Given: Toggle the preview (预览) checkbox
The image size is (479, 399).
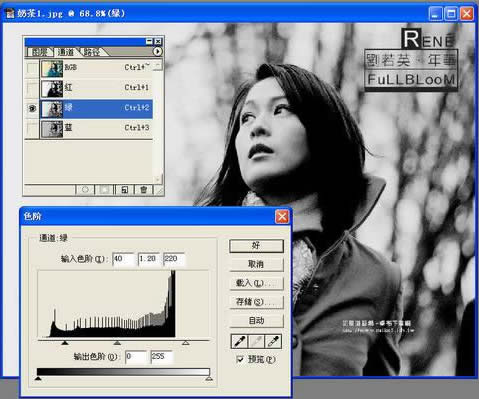Looking at the screenshot, I should point(239,359).
